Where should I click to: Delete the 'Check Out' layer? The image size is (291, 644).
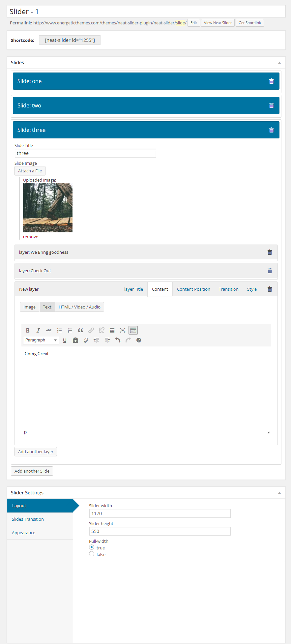(270, 271)
